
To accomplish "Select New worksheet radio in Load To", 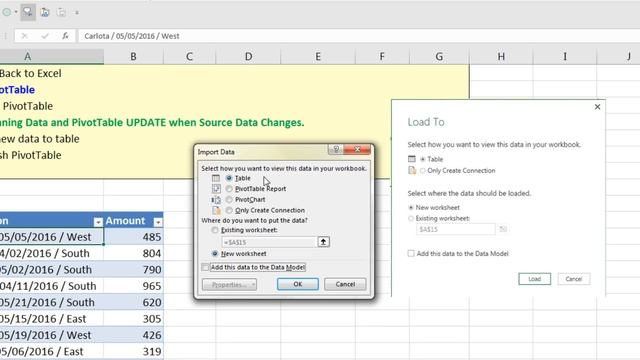I will click(411, 207).
